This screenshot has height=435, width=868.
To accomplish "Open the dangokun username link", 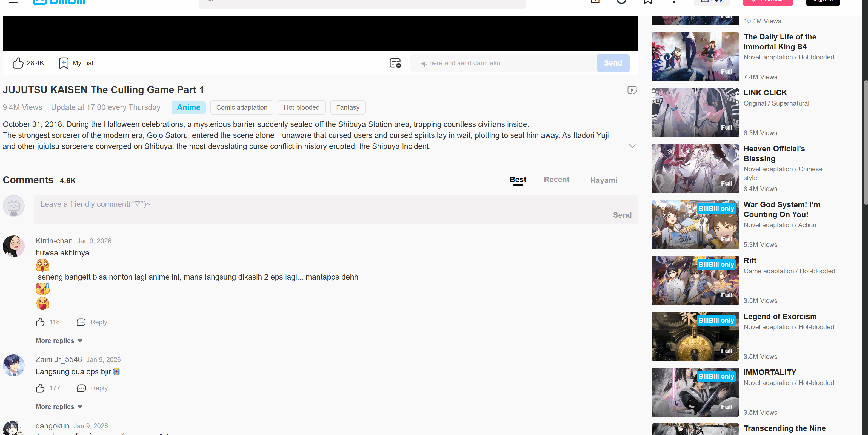I will (x=52, y=426).
